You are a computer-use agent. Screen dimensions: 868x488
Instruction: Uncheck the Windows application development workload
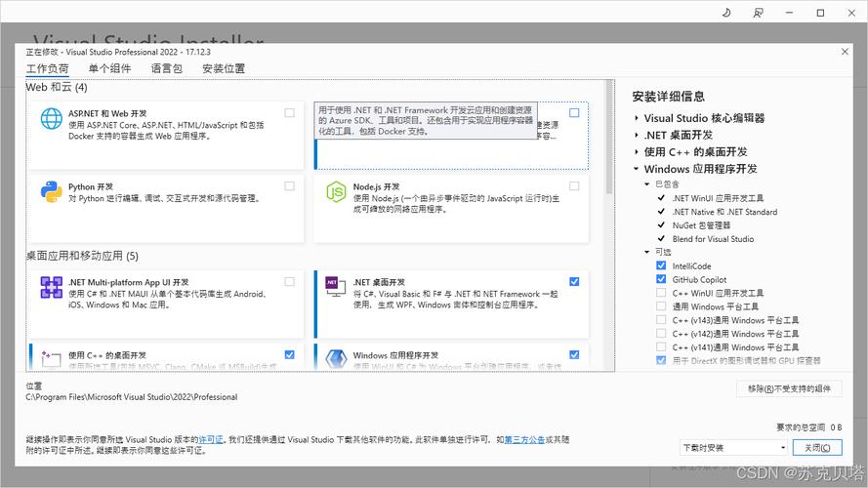coord(575,354)
